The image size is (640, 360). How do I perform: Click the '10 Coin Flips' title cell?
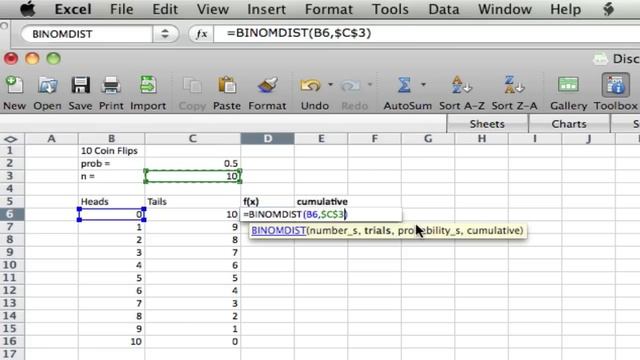click(111, 151)
